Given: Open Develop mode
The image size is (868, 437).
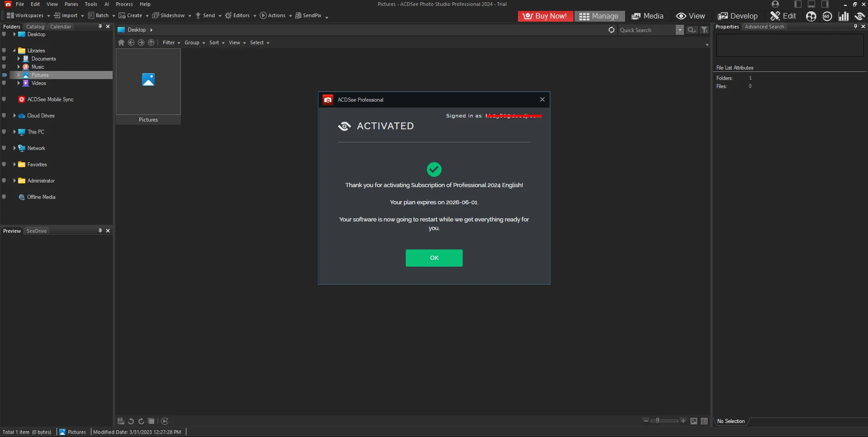Looking at the screenshot, I should [737, 16].
